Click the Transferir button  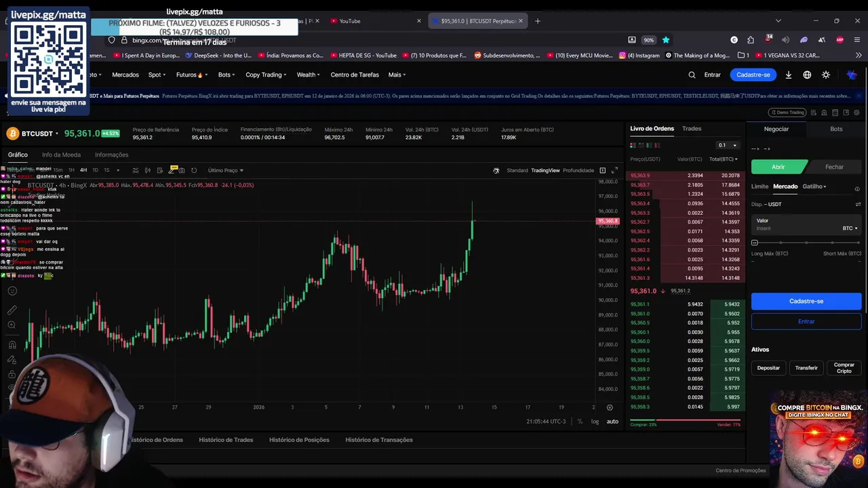[x=806, y=368]
